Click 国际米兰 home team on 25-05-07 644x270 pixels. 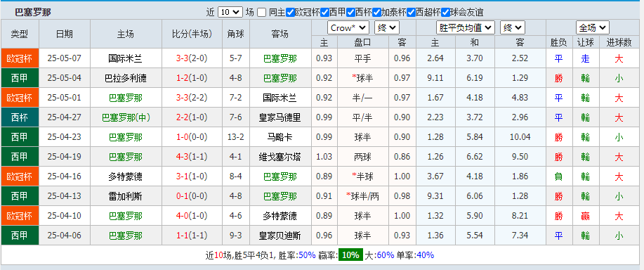(x=125, y=58)
